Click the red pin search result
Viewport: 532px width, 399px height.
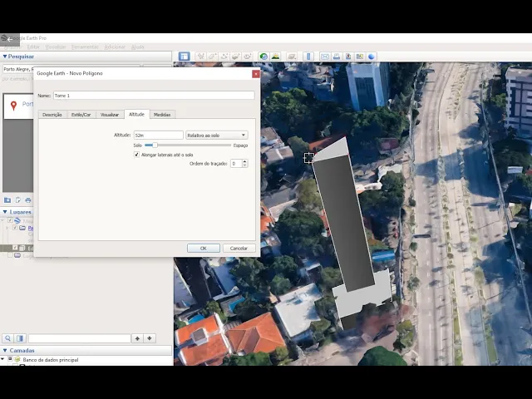coord(18,106)
